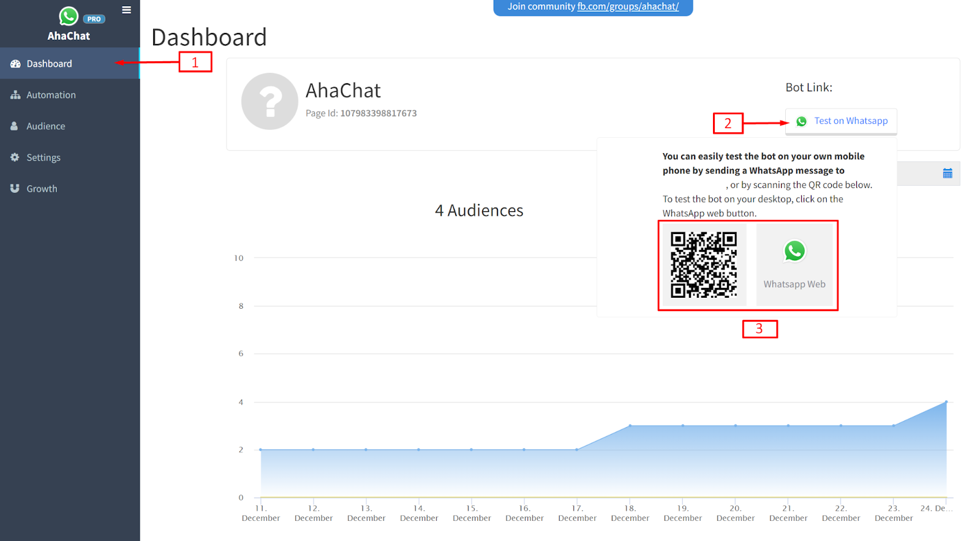Click the Dashboard page title

209,37
